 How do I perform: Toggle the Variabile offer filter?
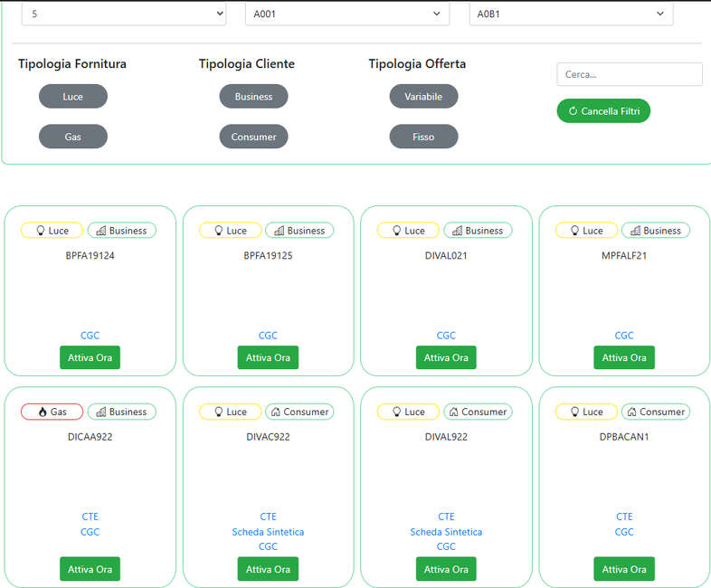423,97
